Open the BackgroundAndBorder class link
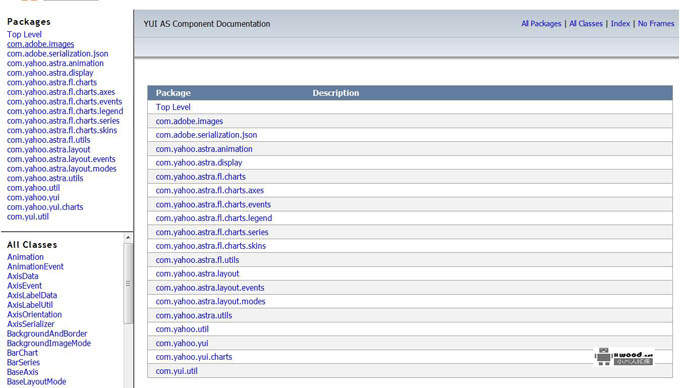 click(x=47, y=334)
